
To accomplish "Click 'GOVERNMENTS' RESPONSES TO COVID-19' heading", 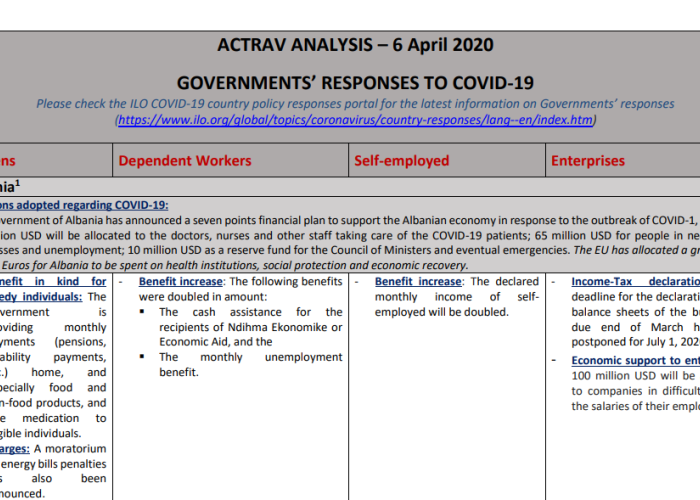I will [x=355, y=83].
